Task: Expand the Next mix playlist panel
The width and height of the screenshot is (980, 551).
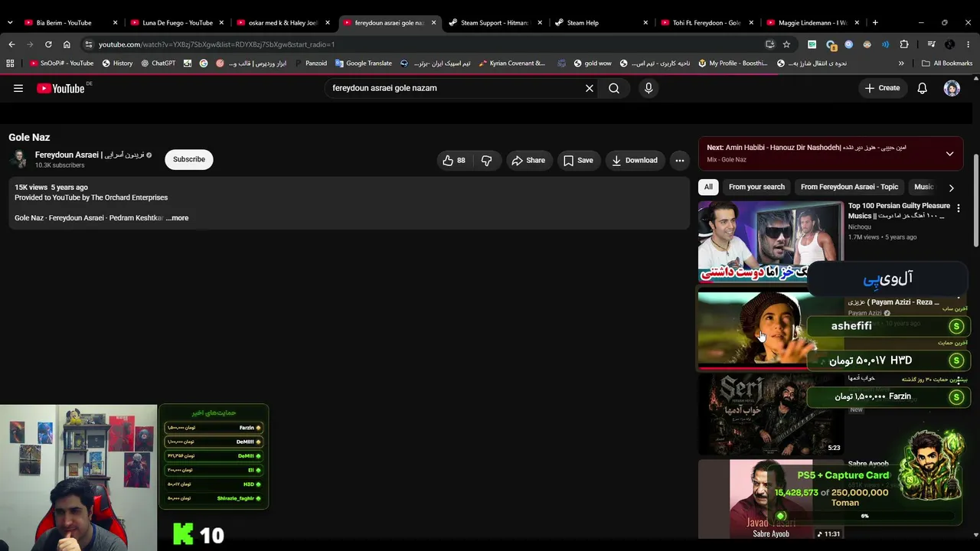Action: click(x=949, y=153)
